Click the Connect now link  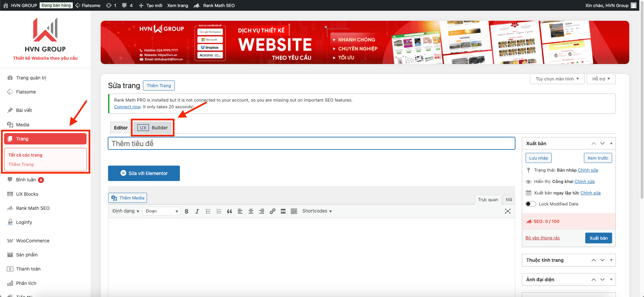coord(127,107)
